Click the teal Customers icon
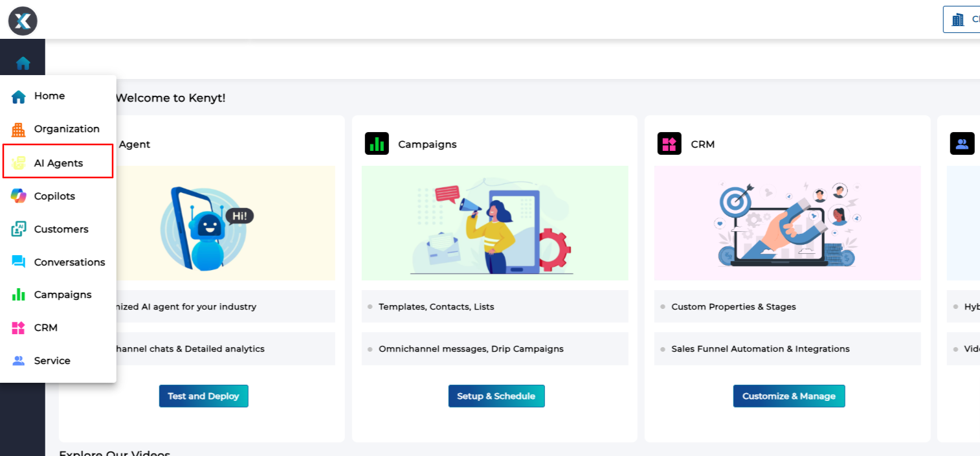This screenshot has height=456, width=980. [19, 229]
